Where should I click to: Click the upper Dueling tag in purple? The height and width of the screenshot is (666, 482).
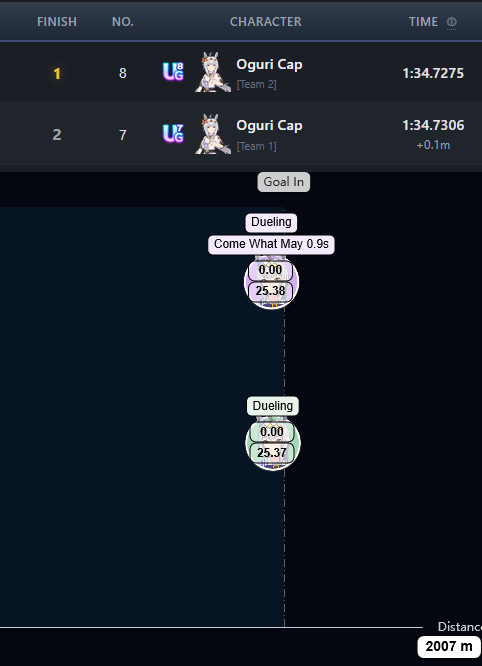[x=271, y=222]
